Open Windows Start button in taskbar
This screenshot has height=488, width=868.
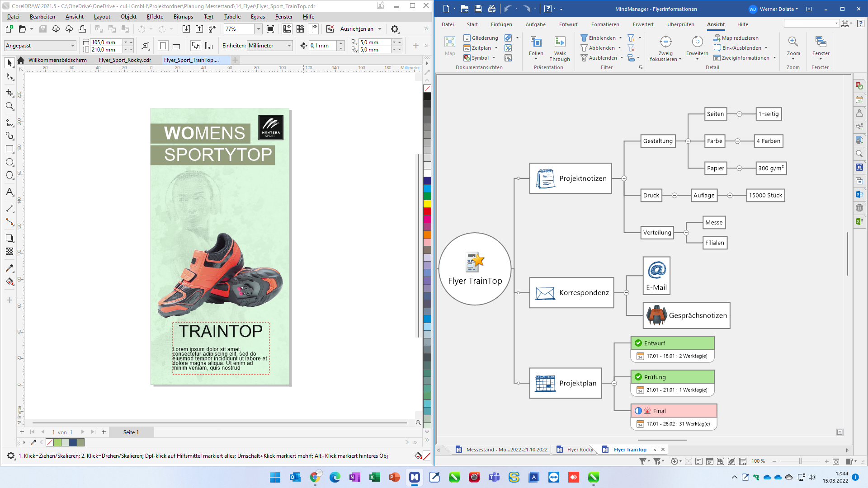point(275,477)
